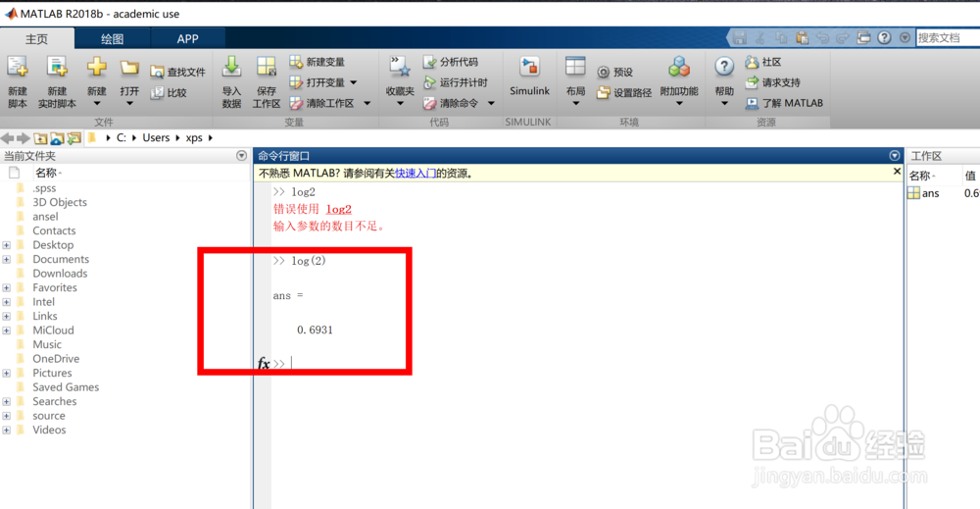Open the fx function browser
The image size is (980, 509).
tap(264, 363)
